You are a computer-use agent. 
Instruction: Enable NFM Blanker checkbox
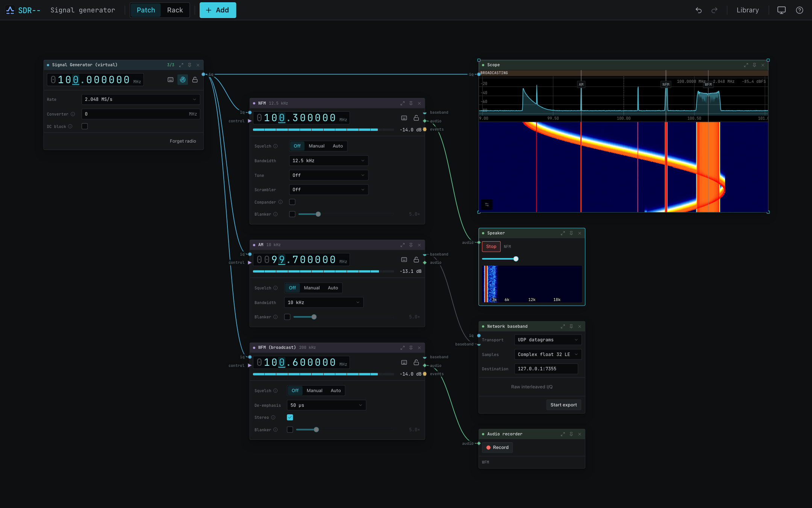click(x=292, y=214)
